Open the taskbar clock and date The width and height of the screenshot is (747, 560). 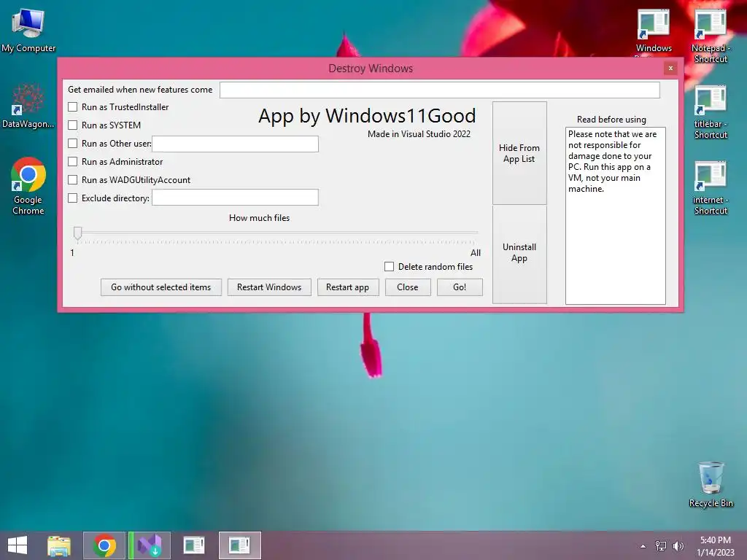point(715,545)
